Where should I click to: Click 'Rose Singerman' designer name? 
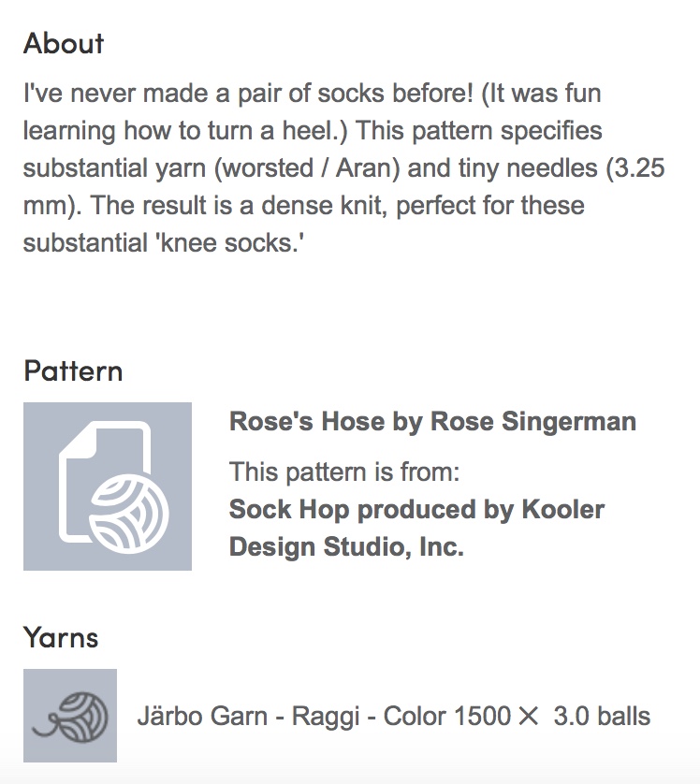tap(533, 421)
